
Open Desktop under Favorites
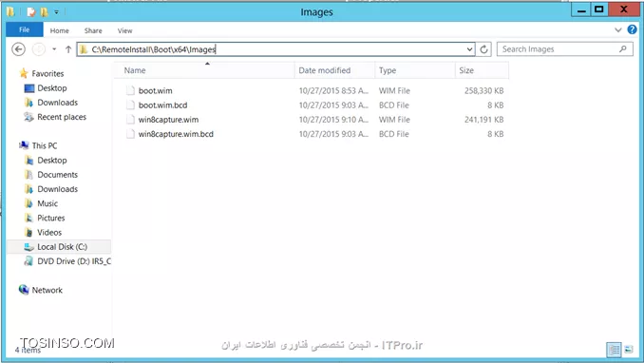(51, 88)
